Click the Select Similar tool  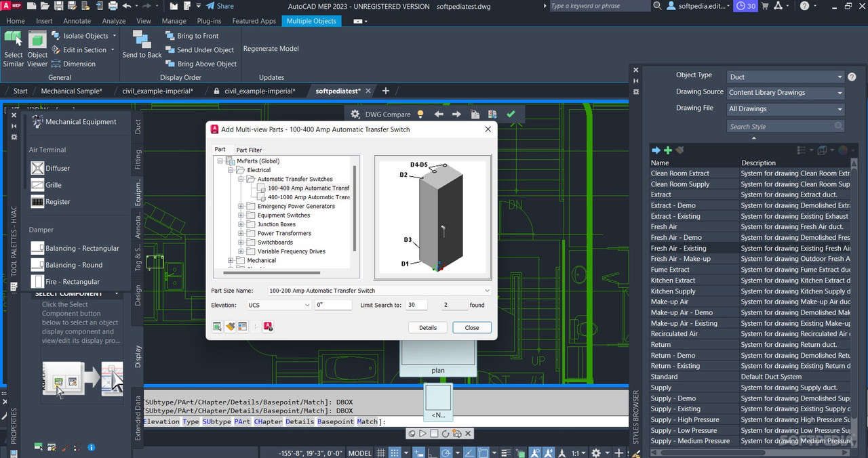14,48
